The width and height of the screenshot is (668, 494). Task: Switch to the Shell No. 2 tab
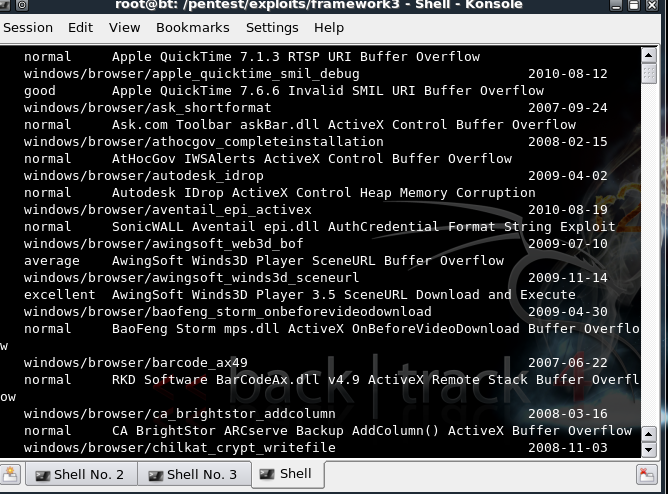(81, 474)
